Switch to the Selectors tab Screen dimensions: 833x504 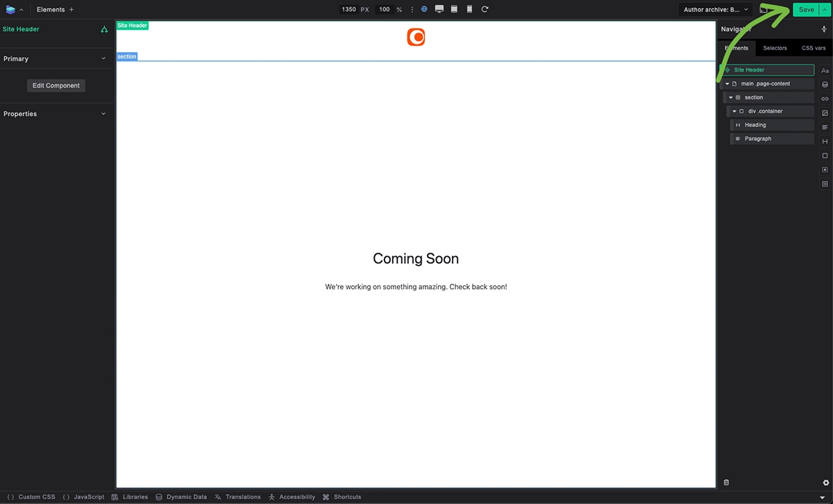[775, 48]
